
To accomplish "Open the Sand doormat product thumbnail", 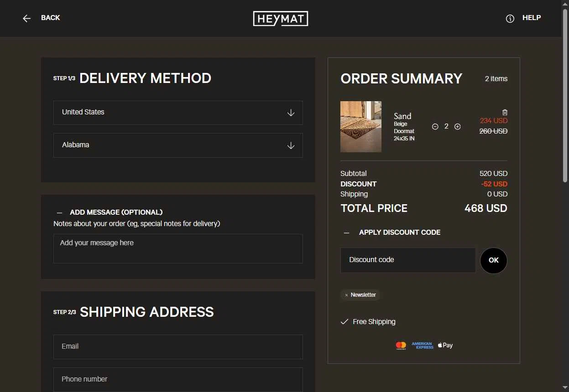I will coord(361,127).
